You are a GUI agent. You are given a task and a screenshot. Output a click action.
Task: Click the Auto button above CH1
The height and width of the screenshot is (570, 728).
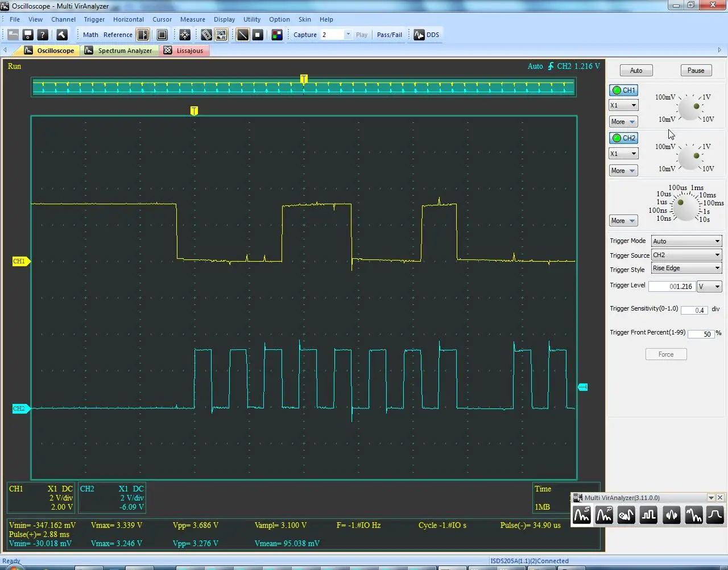click(x=636, y=71)
